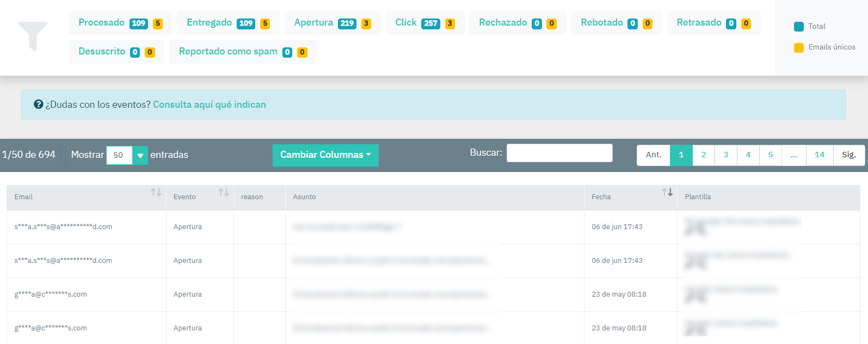The height and width of the screenshot is (344, 868).
Task: Sort by Evento column arrows
Action: pyautogui.click(x=224, y=192)
